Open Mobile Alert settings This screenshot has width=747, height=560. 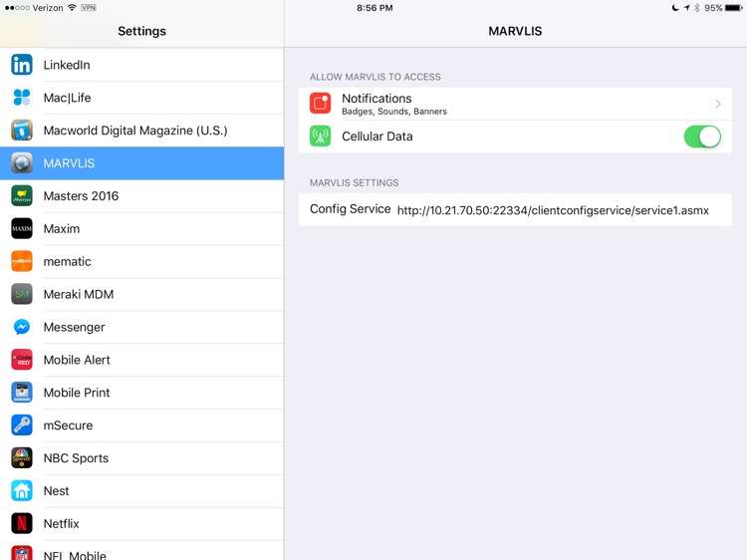pyautogui.click(x=142, y=360)
